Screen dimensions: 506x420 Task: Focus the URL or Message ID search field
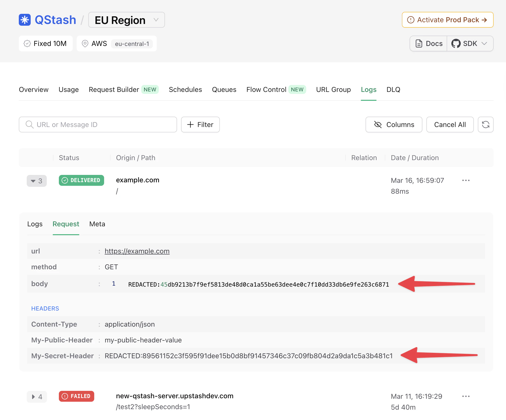click(98, 125)
